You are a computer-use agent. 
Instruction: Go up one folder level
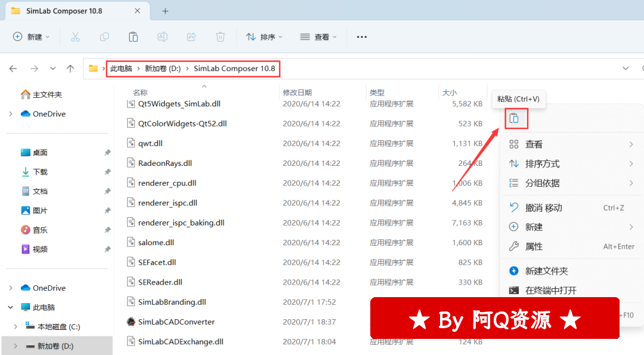point(70,69)
